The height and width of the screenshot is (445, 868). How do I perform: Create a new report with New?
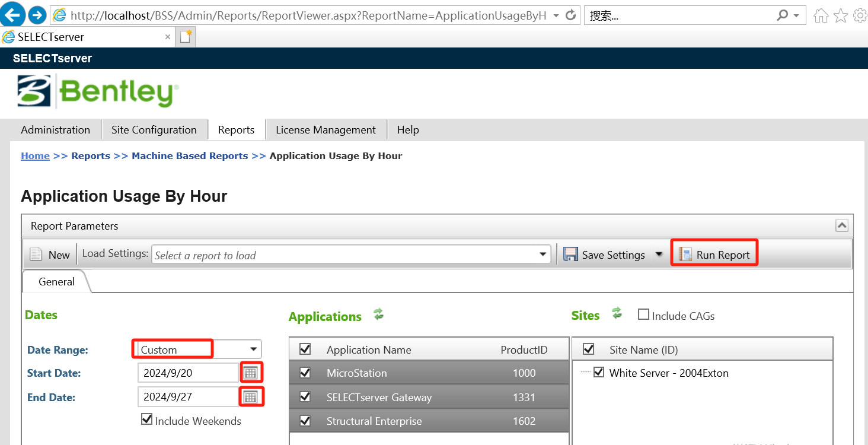(x=50, y=255)
